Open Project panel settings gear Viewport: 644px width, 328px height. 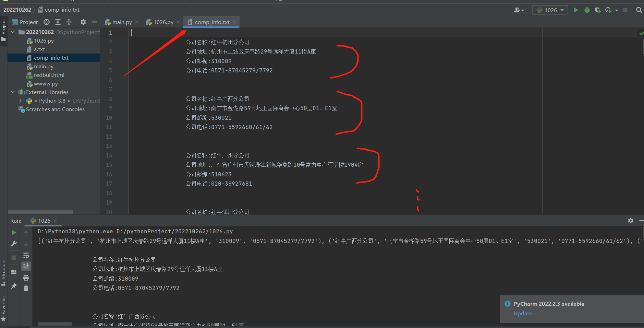(x=83, y=22)
